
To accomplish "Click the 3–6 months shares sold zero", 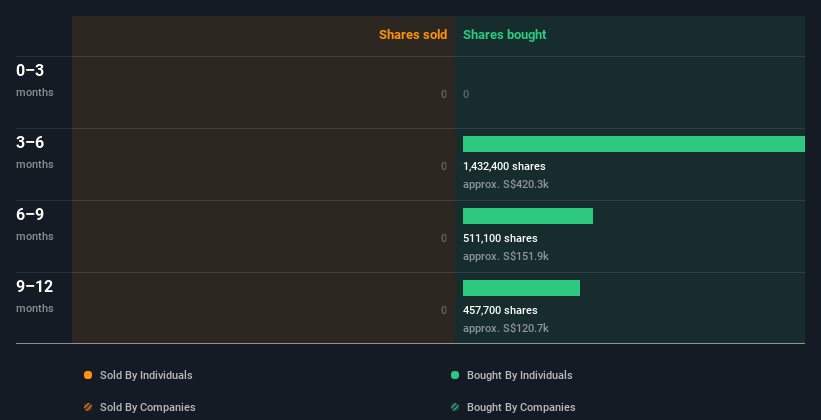I will coord(444,167).
